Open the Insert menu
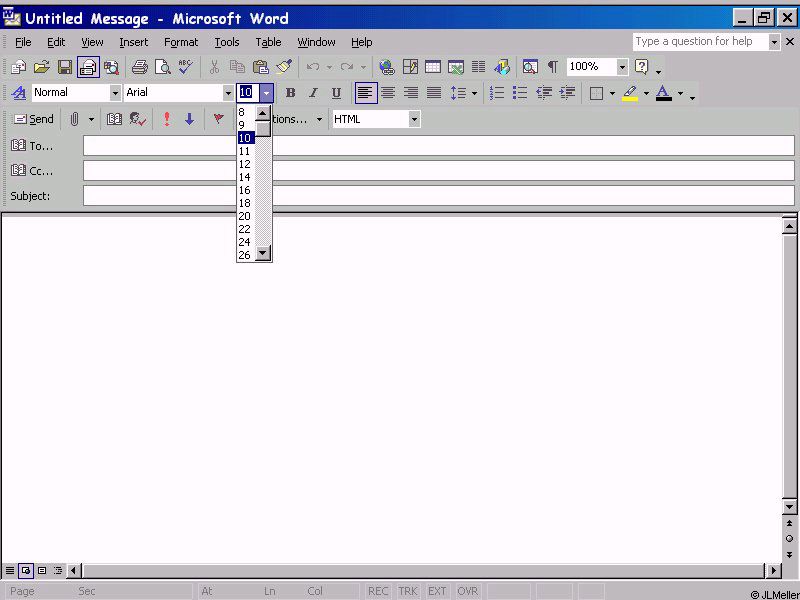 [134, 42]
